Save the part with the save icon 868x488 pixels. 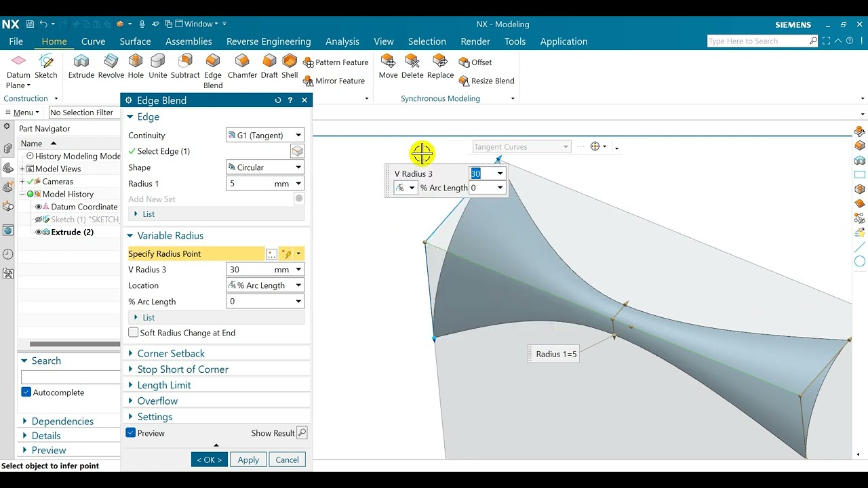click(30, 24)
